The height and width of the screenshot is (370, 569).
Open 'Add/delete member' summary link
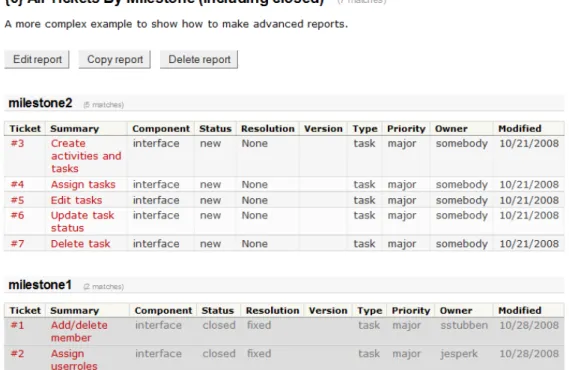click(x=79, y=331)
